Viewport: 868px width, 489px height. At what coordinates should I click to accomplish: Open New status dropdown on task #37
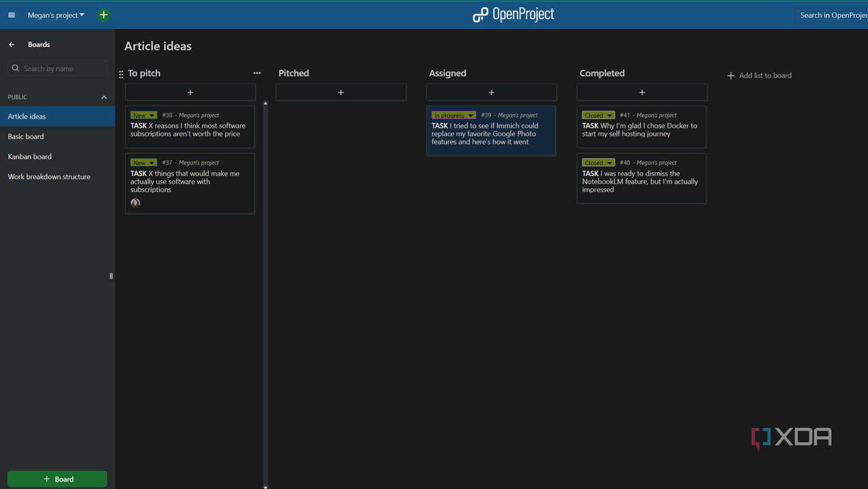(x=144, y=163)
